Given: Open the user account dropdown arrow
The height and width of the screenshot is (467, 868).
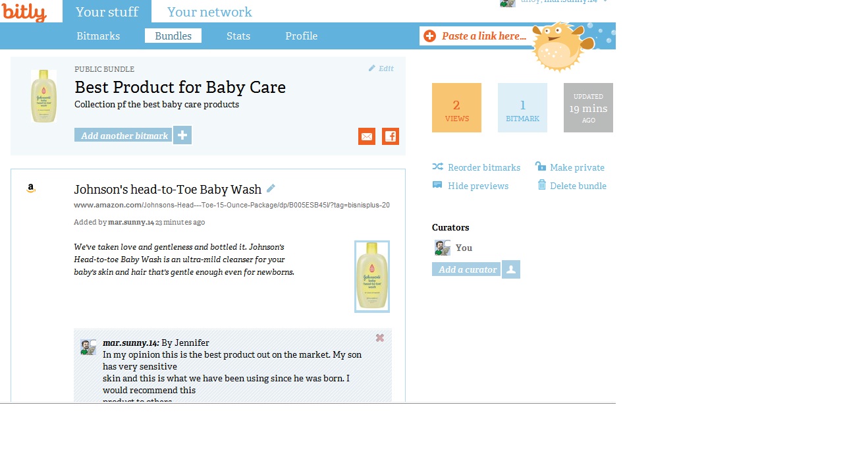Looking at the screenshot, I should point(605,1).
